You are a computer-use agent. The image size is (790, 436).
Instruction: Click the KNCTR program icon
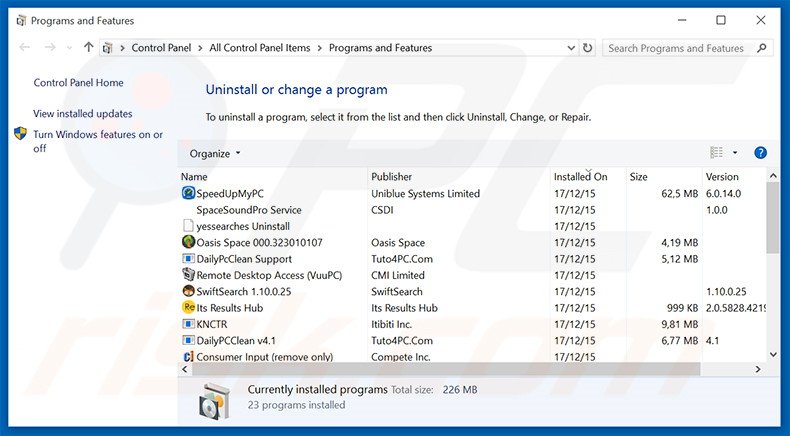[x=188, y=324]
